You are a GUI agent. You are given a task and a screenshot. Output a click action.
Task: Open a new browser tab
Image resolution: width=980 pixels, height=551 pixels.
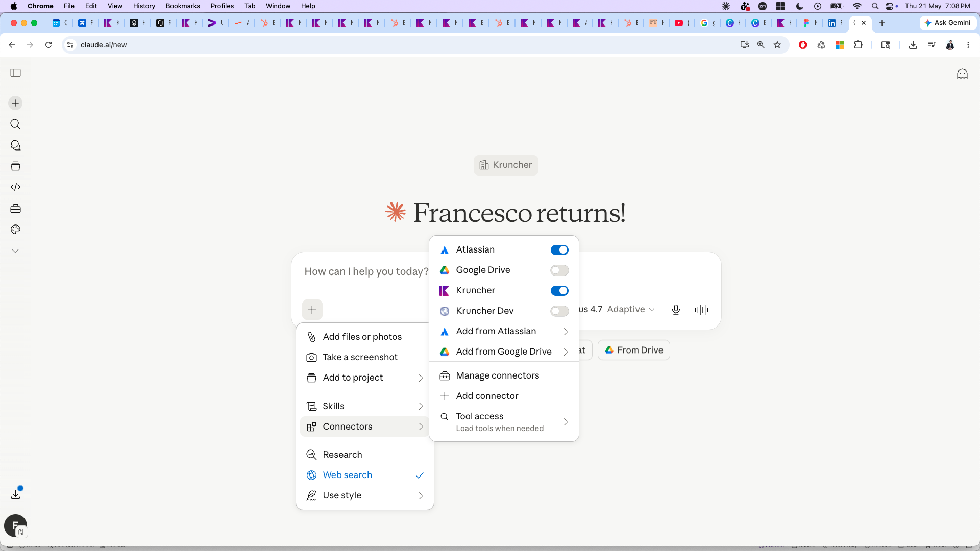[x=881, y=23]
